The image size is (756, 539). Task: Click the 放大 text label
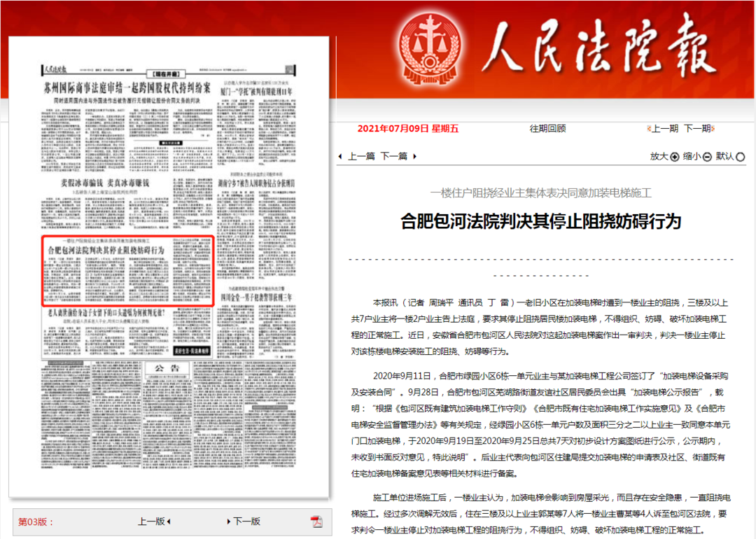(x=659, y=156)
